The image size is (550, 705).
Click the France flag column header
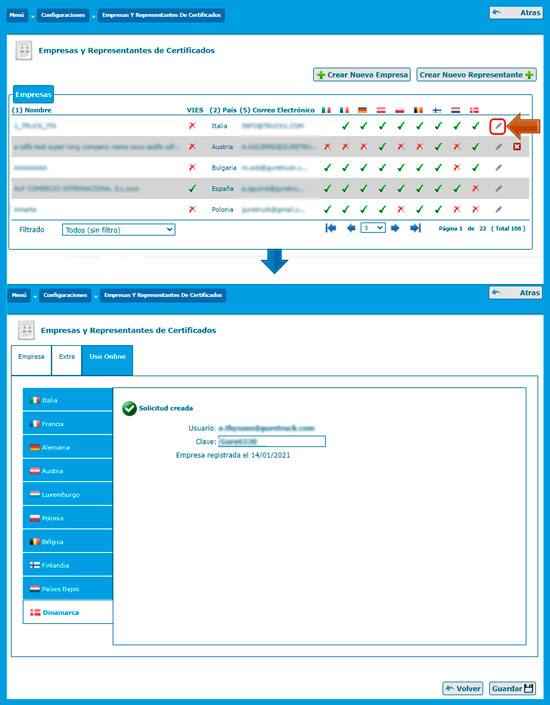click(x=344, y=110)
